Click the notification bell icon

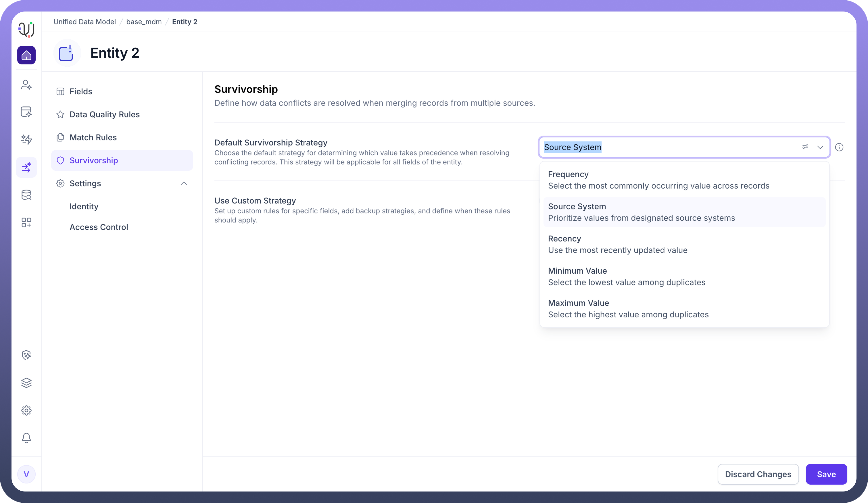click(x=26, y=438)
